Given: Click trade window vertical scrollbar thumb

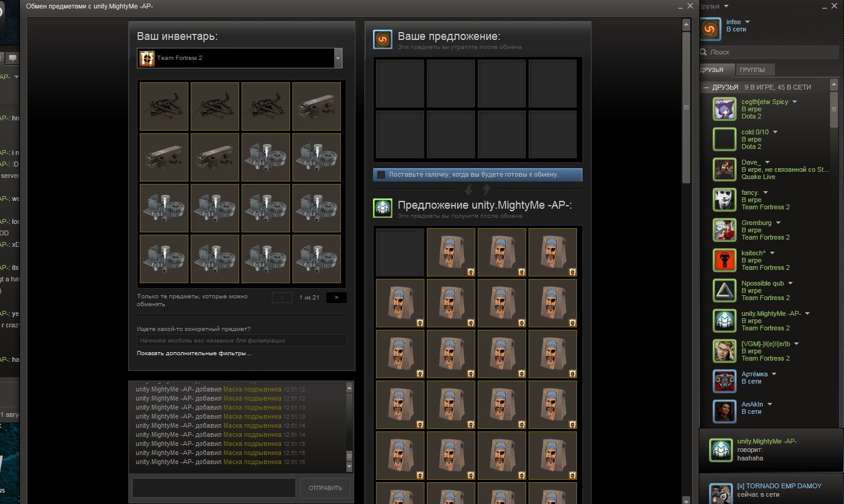Looking at the screenshot, I should click(x=686, y=106).
